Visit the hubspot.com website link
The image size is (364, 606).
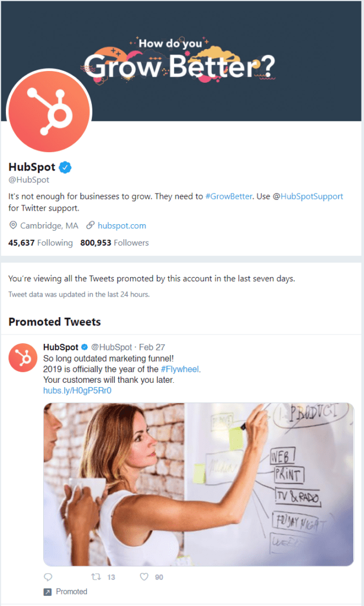click(122, 225)
